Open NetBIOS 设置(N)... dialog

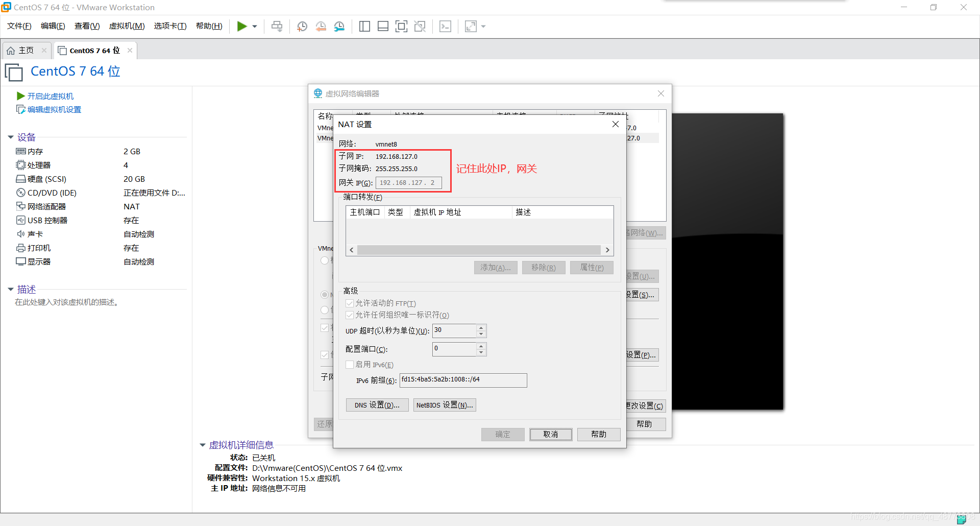445,405
